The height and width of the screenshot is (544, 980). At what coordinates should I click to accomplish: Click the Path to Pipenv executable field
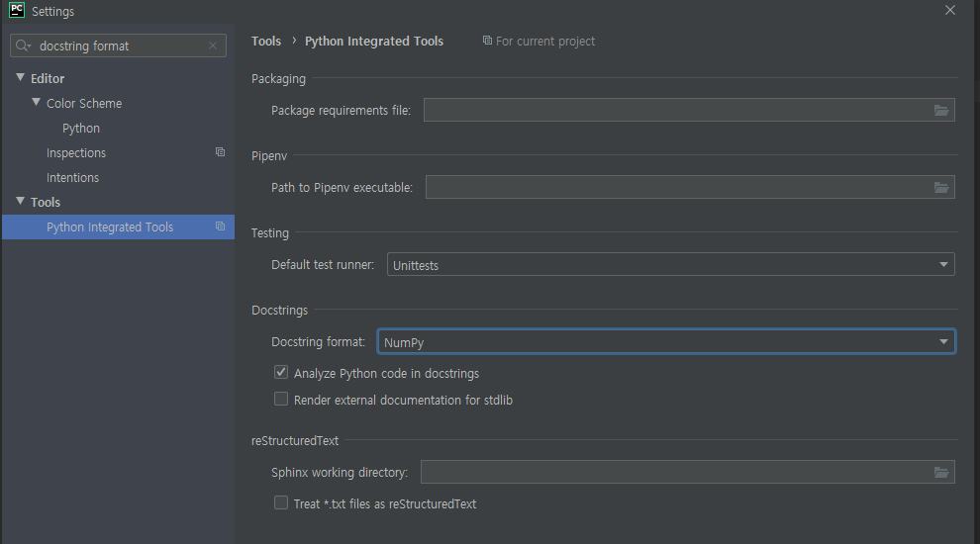(x=690, y=187)
